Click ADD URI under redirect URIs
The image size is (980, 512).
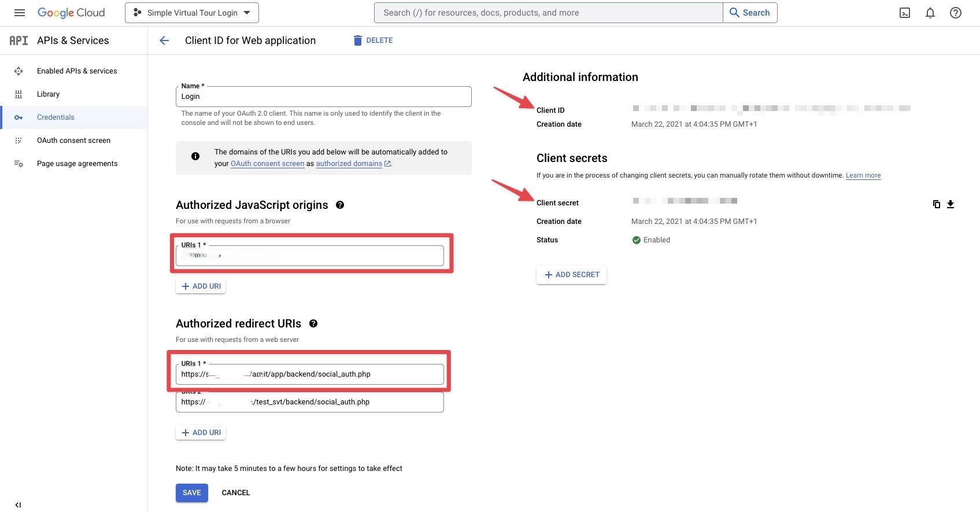(x=201, y=433)
